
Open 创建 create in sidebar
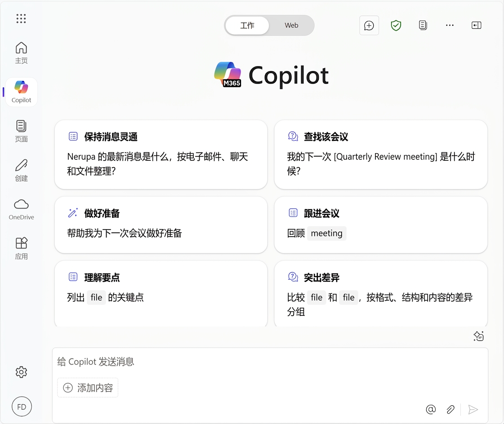(21, 170)
